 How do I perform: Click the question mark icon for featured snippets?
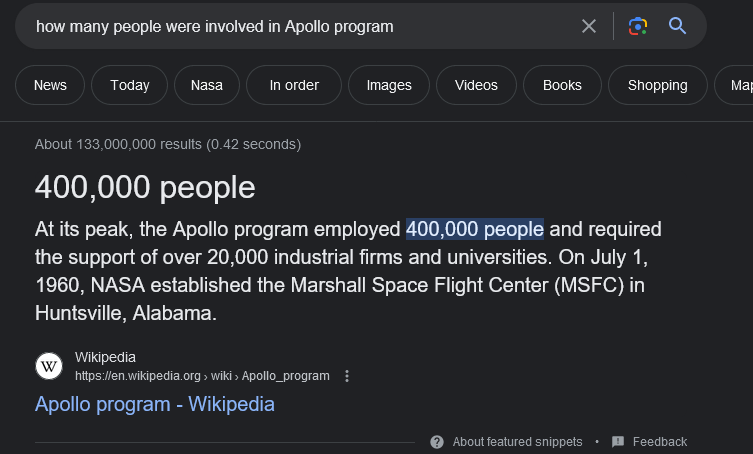437,442
